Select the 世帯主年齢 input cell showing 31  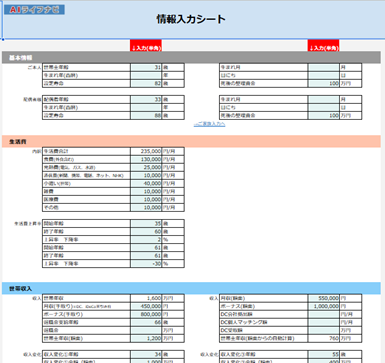click(x=146, y=67)
